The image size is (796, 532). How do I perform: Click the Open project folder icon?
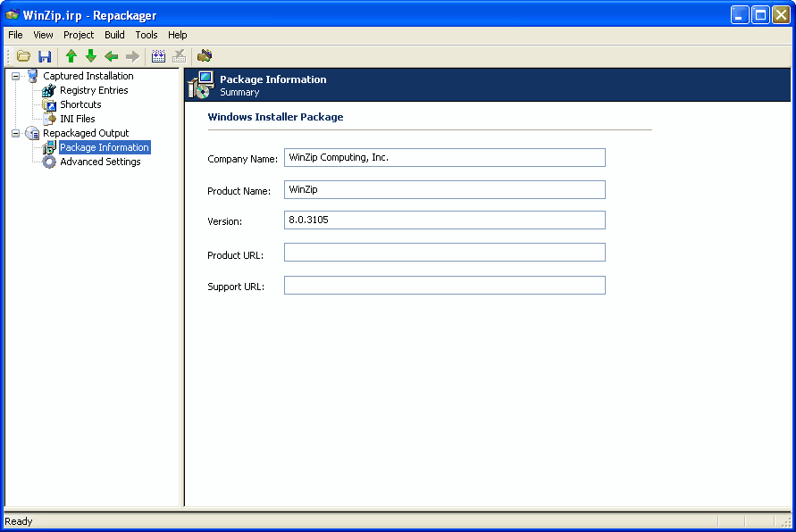(x=24, y=56)
